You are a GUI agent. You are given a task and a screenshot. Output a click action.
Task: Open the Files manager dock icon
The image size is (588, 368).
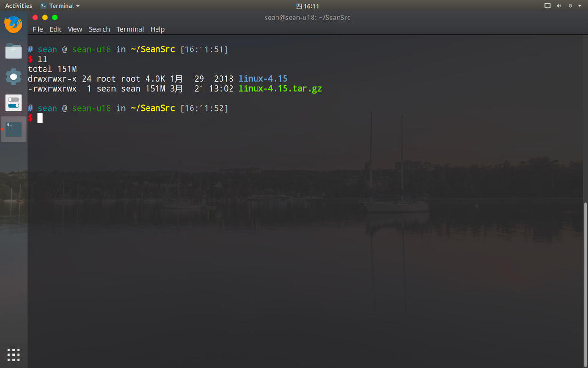coord(13,51)
